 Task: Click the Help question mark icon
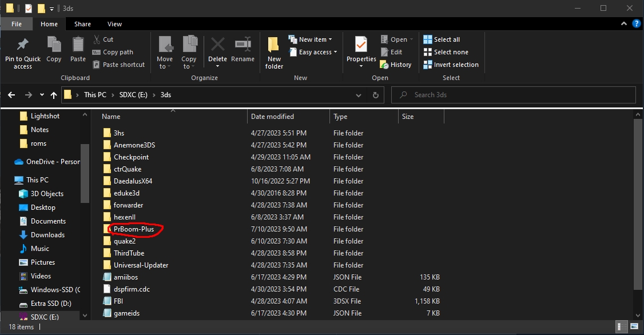[636, 24]
